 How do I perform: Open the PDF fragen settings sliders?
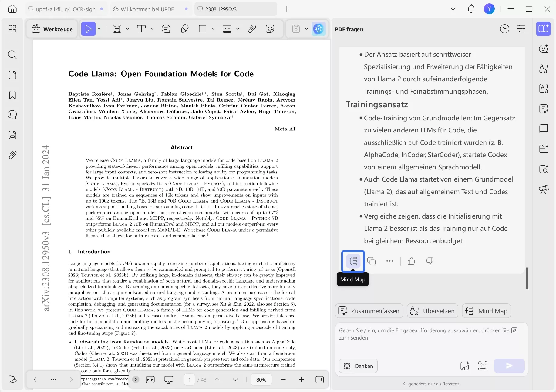[521, 29]
